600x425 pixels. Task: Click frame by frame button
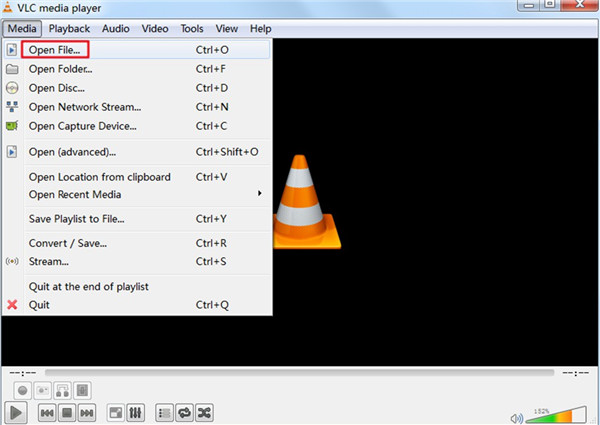tap(82, 391)
